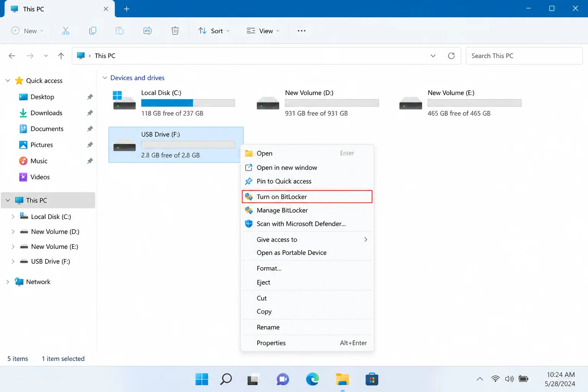Collapse the This PC tree node
588x392 pixels.
coord(8,200)
